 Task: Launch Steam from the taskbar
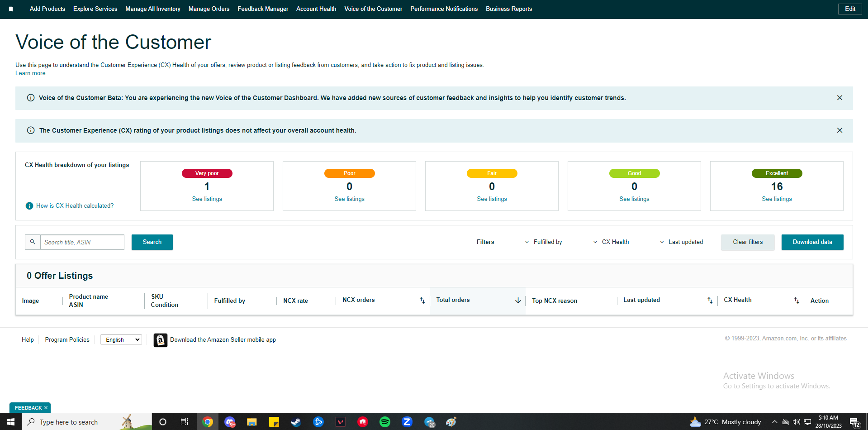296,422
